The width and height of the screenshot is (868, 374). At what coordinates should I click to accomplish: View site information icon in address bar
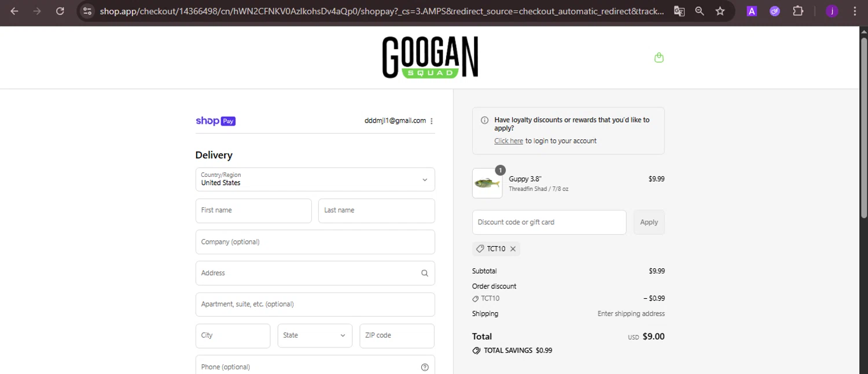[x=87, y=11]
